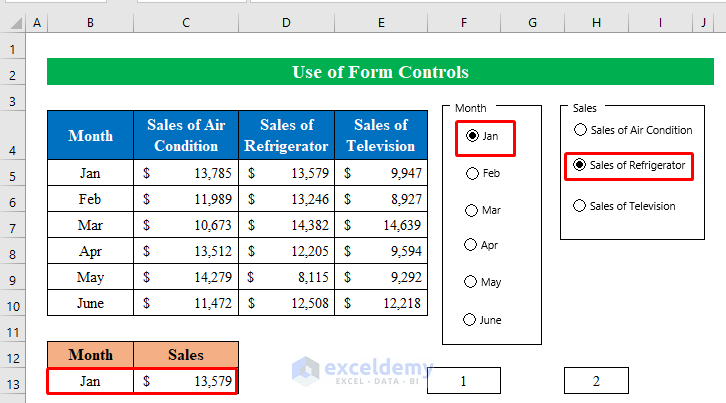The image size is (726, 403).
Task: Select Sales of Refrigerator radio button
Action: [580, 165]
